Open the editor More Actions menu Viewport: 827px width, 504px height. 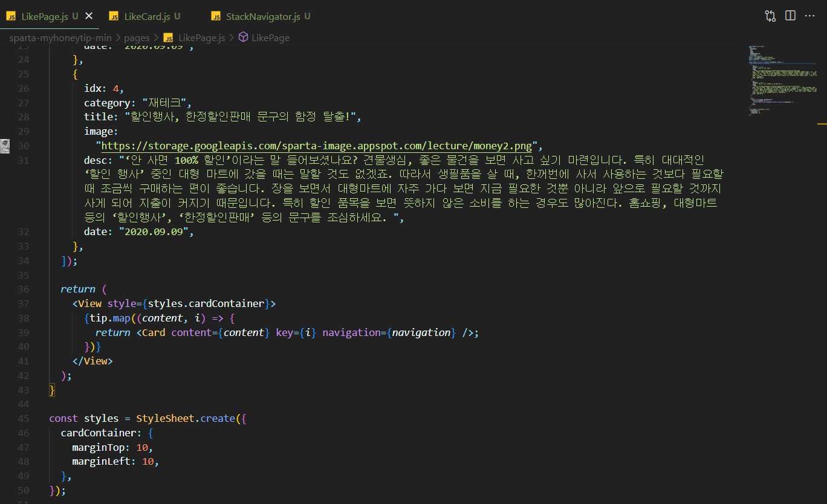[810, 16]
